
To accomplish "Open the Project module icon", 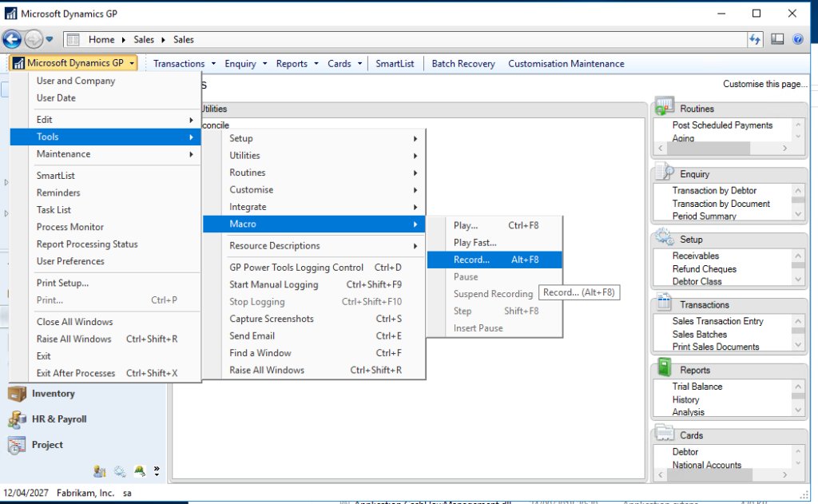I will (18, 445).
